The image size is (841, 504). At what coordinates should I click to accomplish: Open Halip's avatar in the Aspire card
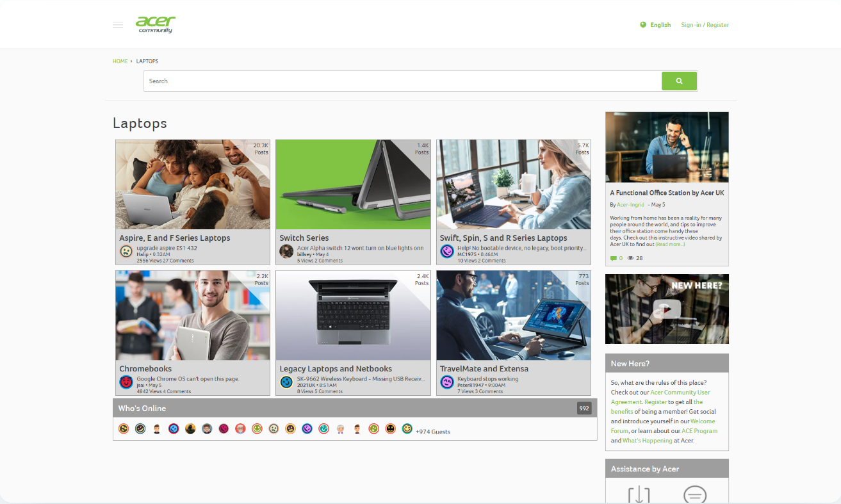coord(126,252)
